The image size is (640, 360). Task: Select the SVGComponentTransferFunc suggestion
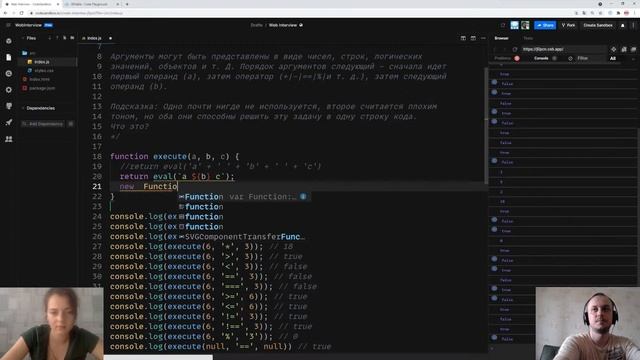[244, 237]
